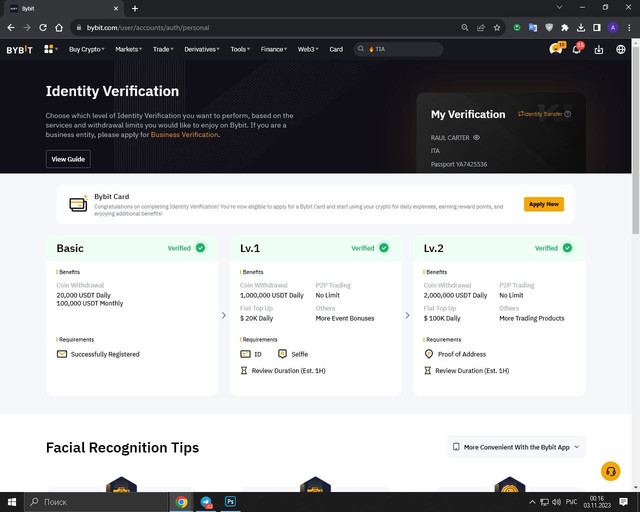Screen dimensions: 640x512
Task: Open a new browser tab
Action: point(135,8)
